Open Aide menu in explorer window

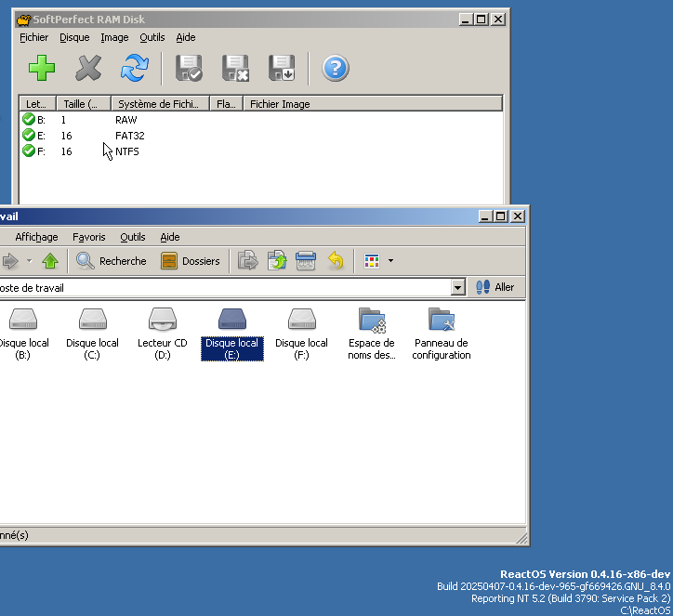coord(170,237)
